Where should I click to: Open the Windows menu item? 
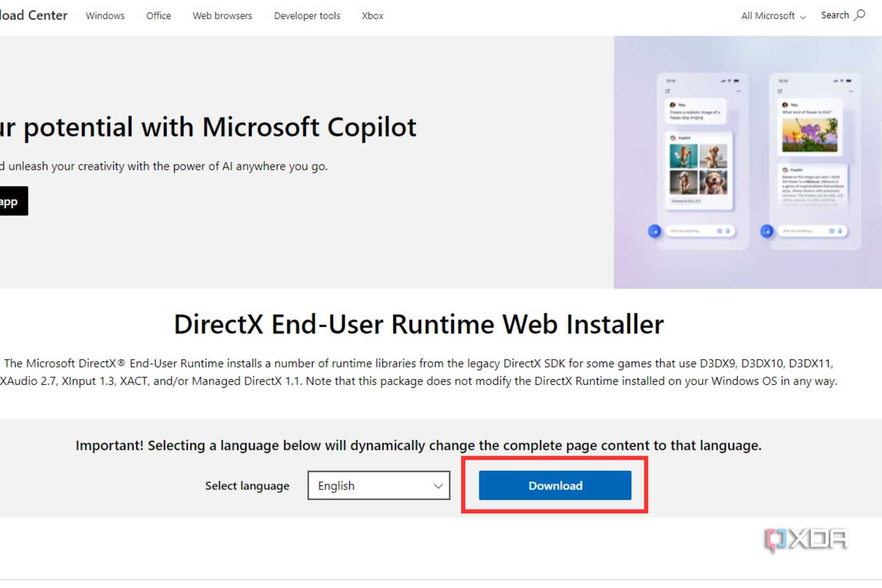(105, 16)
